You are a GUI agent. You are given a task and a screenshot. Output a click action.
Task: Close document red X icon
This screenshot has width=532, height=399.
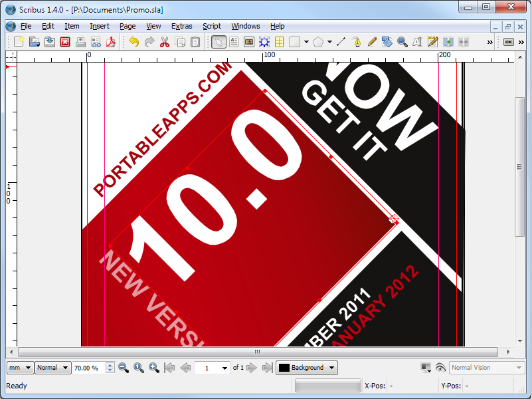click(x=65, y=42)
